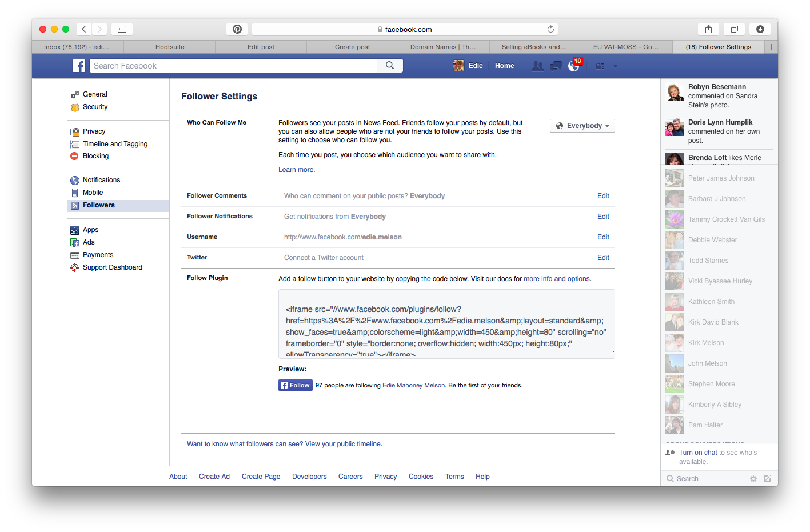Click into the Search Facebook field
Screen dimensions: 810x532
click(x=233, y=66)
